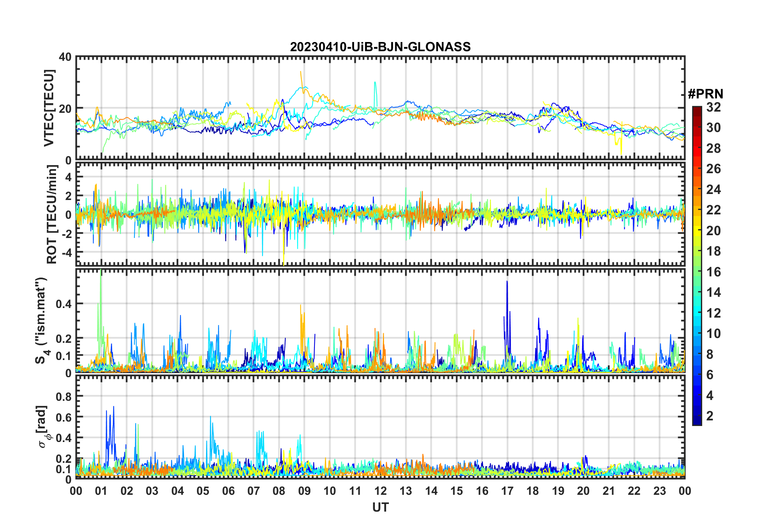Viewport: 761px width, 532px height.
Task: Click inside the σφ plot panel
Action: [x=380, y=426]
